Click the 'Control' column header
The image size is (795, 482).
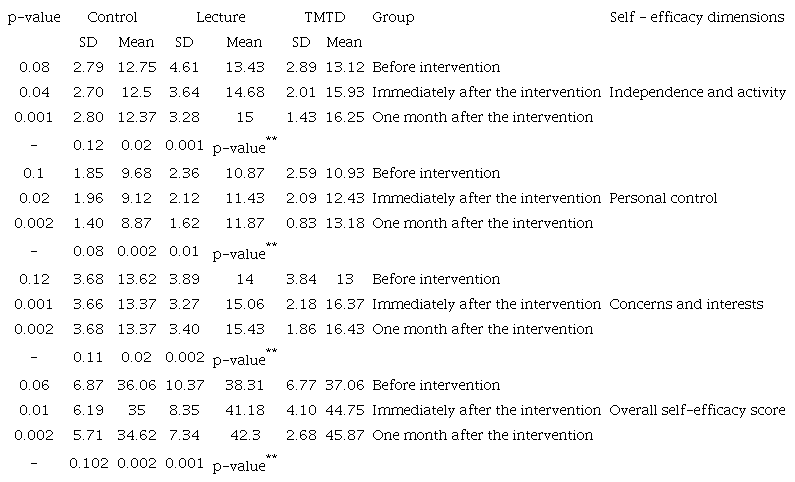(112, 17)
